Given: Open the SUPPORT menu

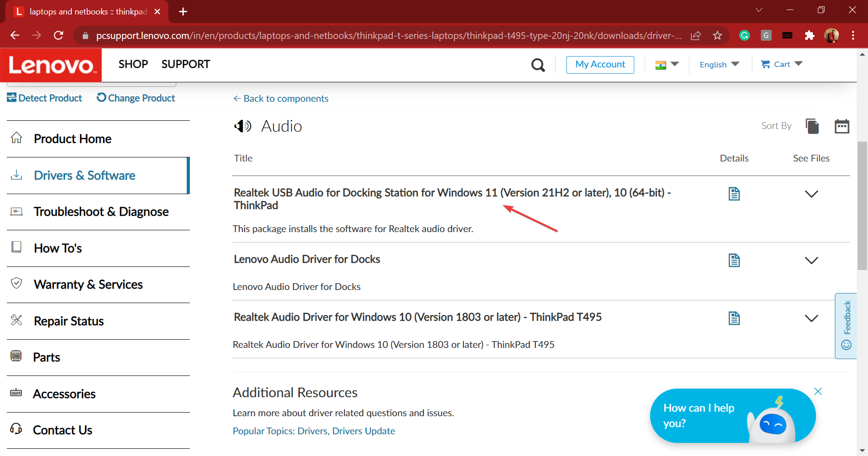Looking at the screenshot, I should [x=186, y=64].
